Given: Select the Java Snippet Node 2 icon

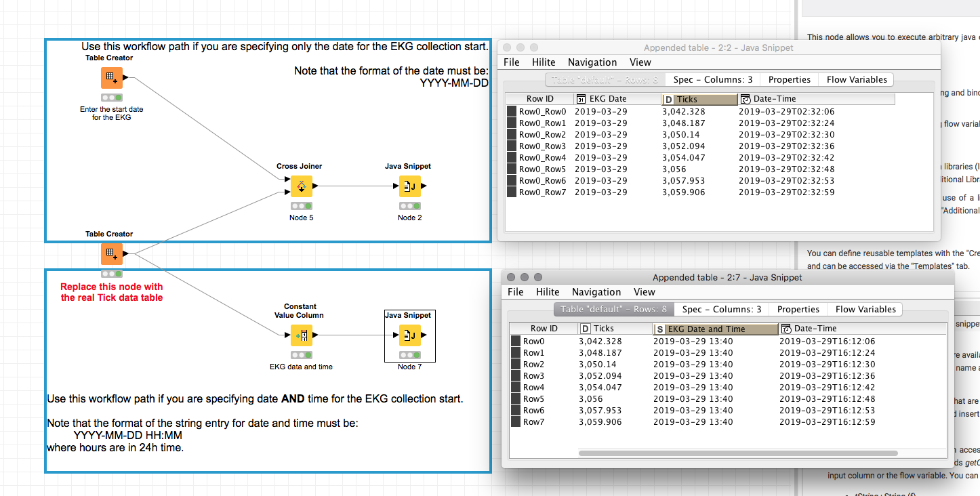Looking at the screenshot, I should pos(409,186).
